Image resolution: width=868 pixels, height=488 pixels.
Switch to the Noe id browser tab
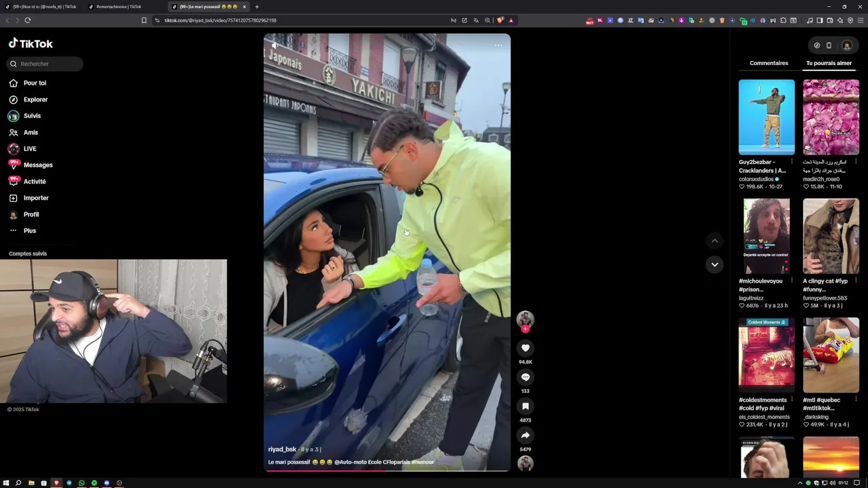click(x=42, y=7)
